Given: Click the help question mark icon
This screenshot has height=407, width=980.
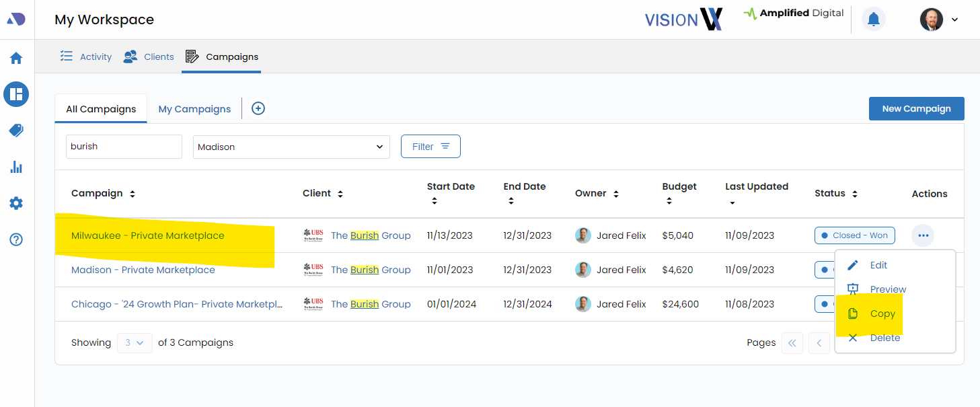Looking at the screenshot, I should (16, 239).
